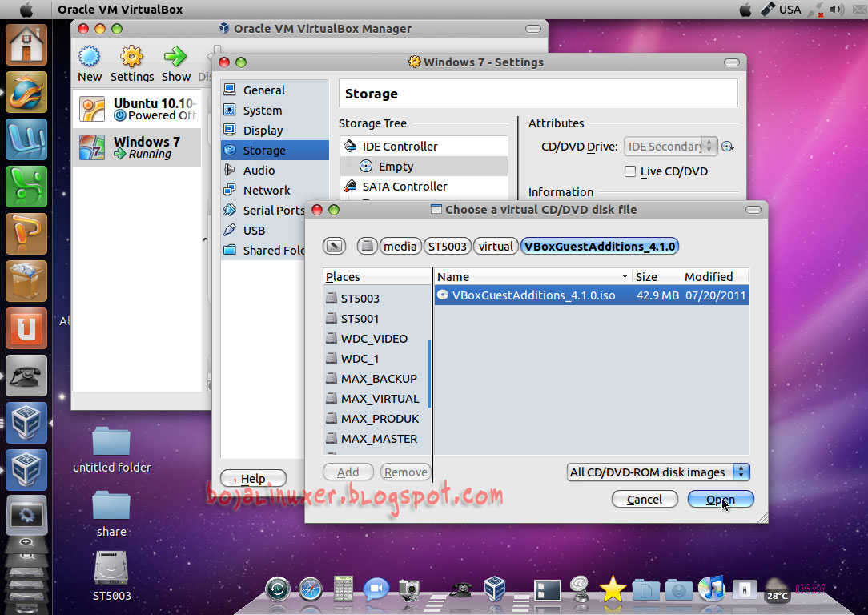The width and height of the screenshot is (868, 615).
Task: Click VBoxGuestAdditions_4.1.0 path button
Action: (600, 247)
